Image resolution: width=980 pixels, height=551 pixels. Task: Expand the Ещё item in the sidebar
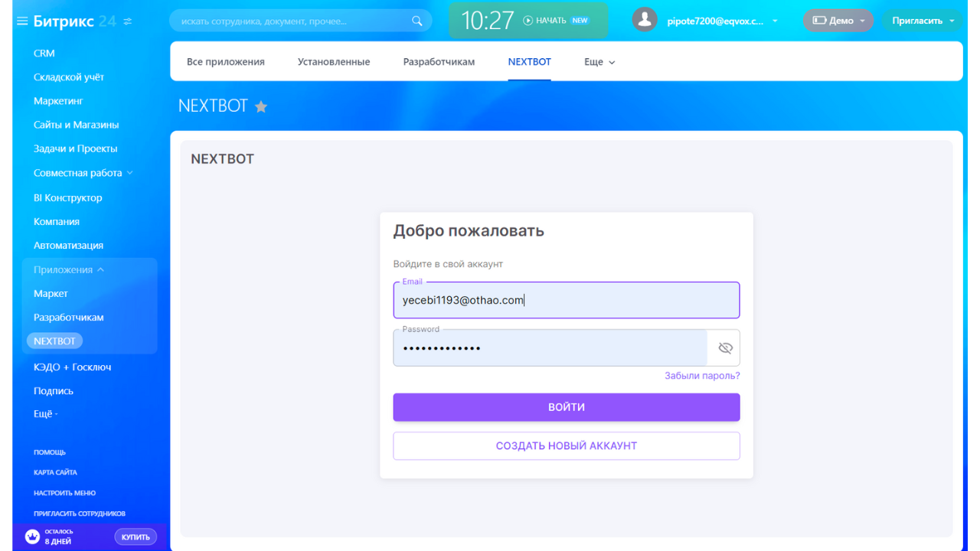46,414
